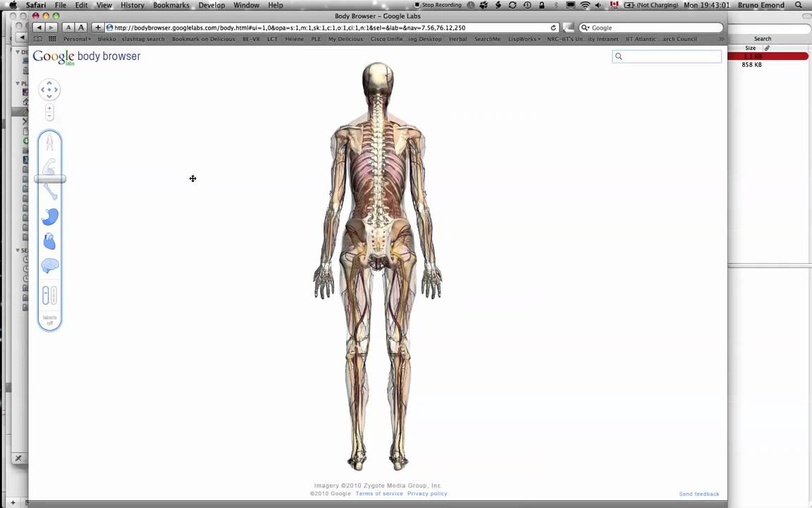Open the Wi-Fi status icon
This screenshot has width=812, height=508.
(585, 5)
